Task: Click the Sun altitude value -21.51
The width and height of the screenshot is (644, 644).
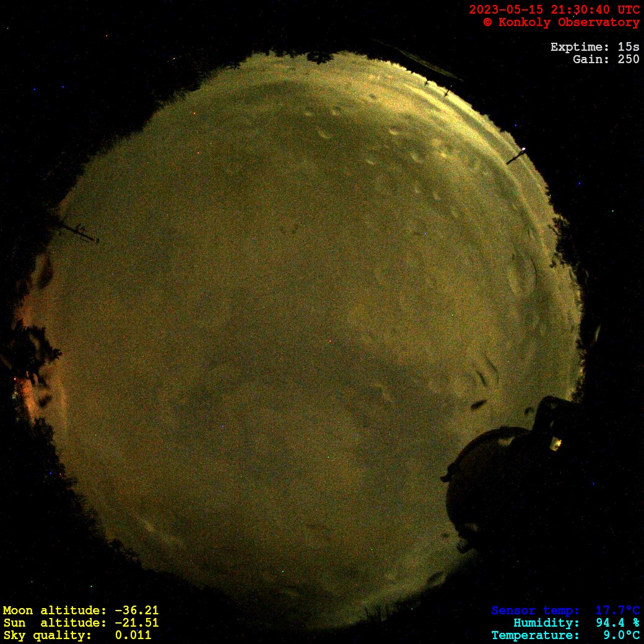Action: (x=136, y=623)
